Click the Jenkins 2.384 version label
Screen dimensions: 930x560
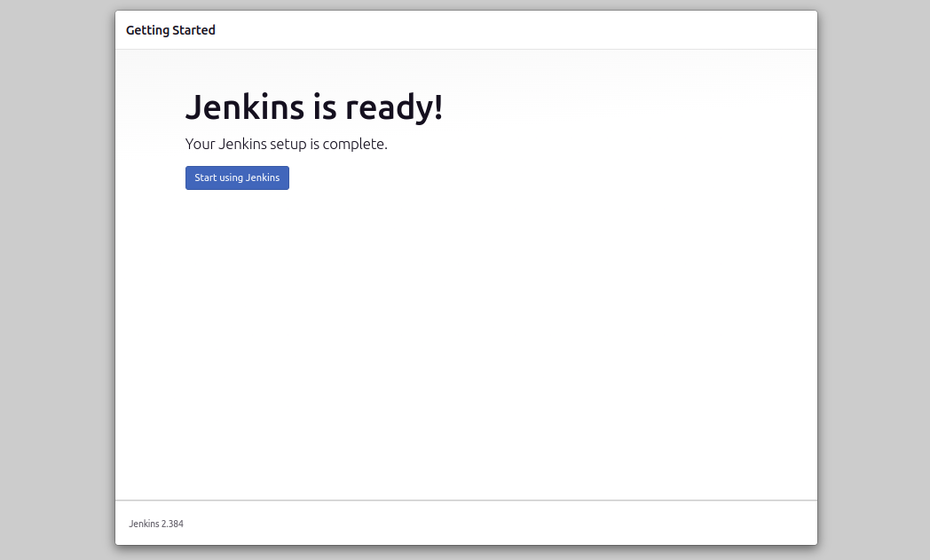(x=156, y=524)
